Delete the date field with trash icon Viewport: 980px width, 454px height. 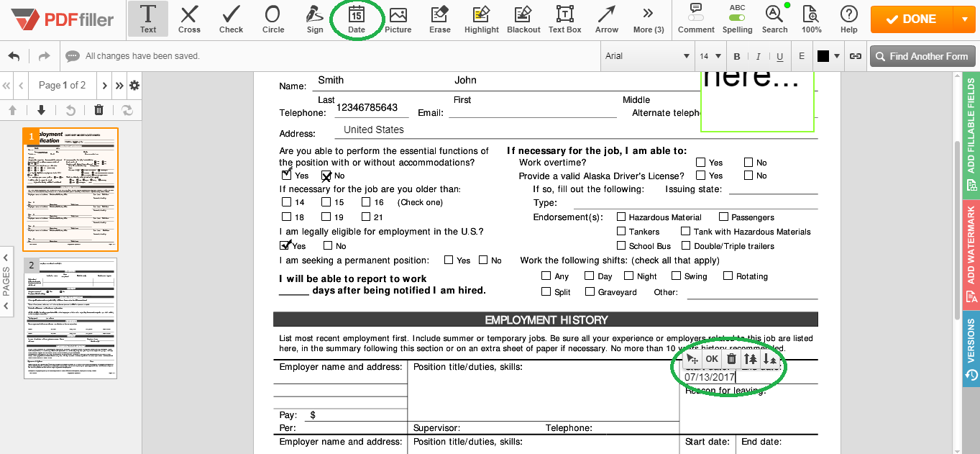(x=731, y=358)
